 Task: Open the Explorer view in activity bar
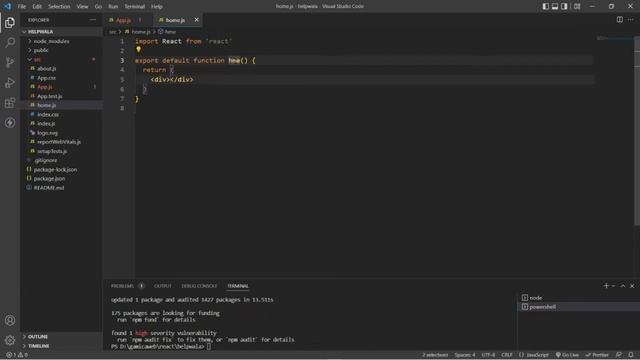coord(10,22)
